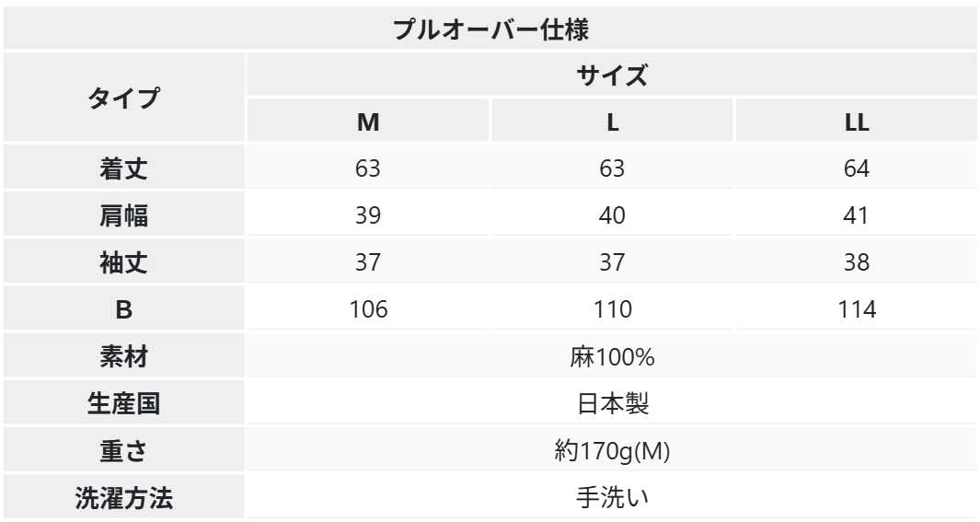
Task: Select the 肩幅 value 40
Action: point(611,217)
